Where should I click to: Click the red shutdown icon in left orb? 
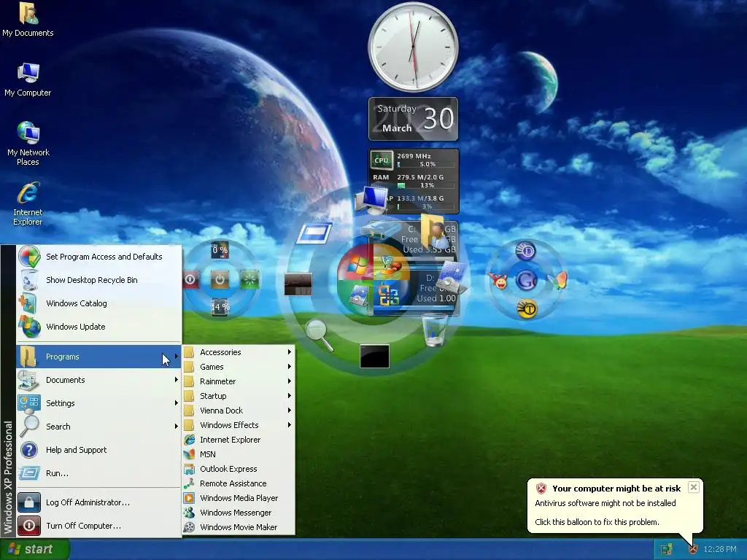[190, 279]
